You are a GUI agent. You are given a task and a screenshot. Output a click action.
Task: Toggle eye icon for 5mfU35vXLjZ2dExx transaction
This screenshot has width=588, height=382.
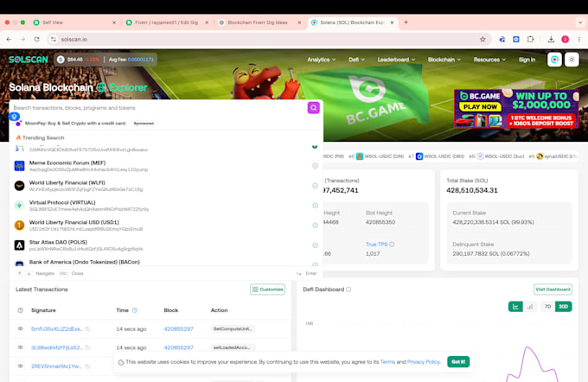(x=20, y=328)
